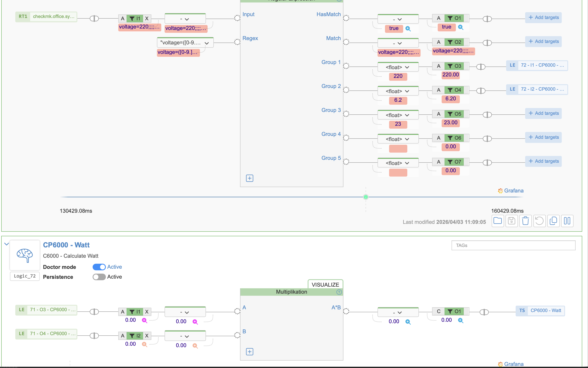Open the VISUALIZE tab above Multiplikation

coord(325,285)
